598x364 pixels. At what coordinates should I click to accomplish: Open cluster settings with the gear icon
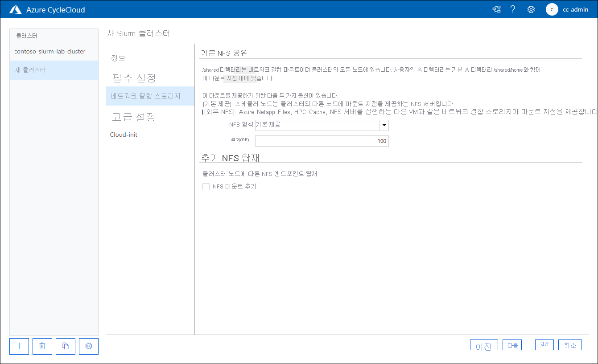click(88, 346)
